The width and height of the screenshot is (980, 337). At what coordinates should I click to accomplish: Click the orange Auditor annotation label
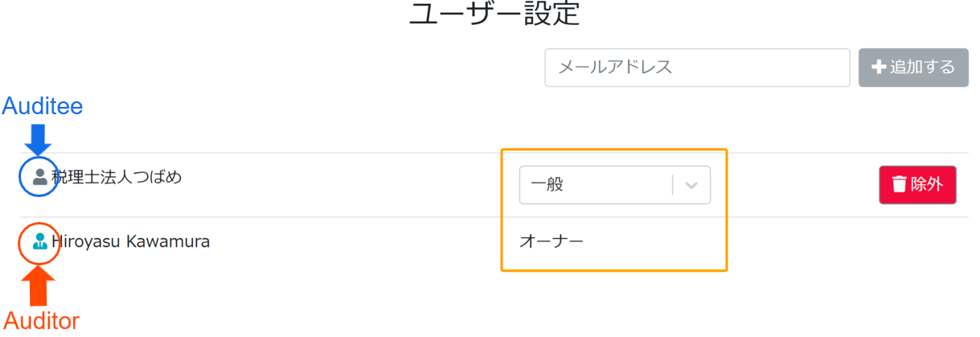tap(42, 321)
